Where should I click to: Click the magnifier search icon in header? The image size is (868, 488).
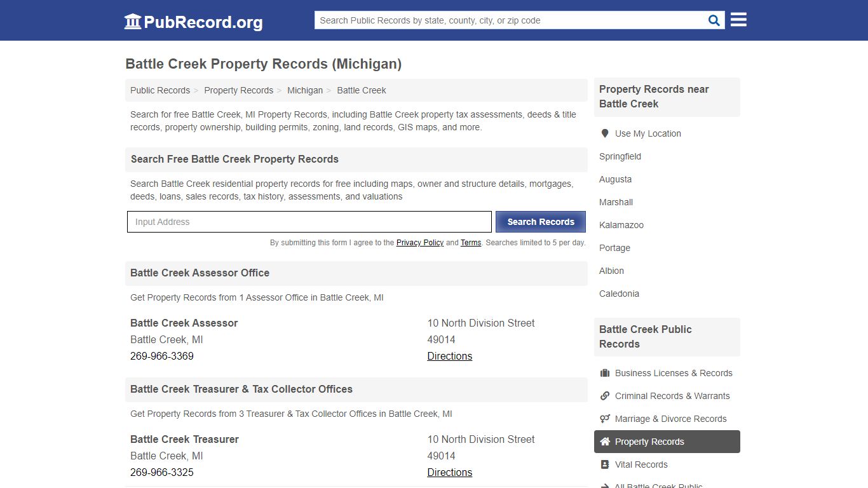click(x=714, y=20)
